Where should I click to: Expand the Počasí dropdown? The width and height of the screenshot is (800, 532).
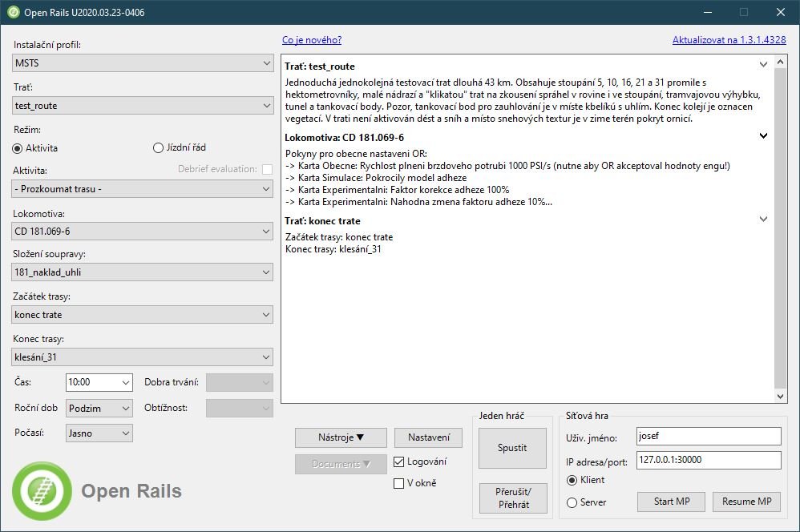99,433
